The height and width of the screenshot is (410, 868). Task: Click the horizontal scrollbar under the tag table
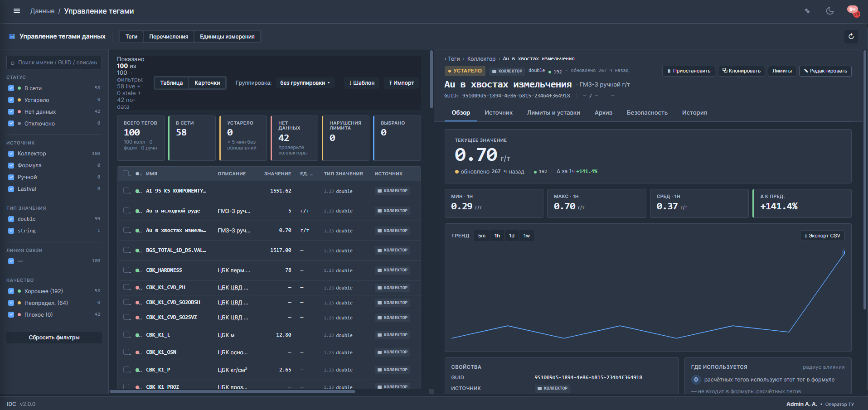232,391
